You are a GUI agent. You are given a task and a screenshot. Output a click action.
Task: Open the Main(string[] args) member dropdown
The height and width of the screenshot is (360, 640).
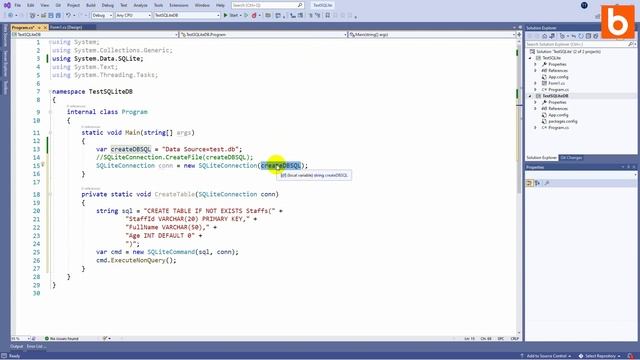432,35
